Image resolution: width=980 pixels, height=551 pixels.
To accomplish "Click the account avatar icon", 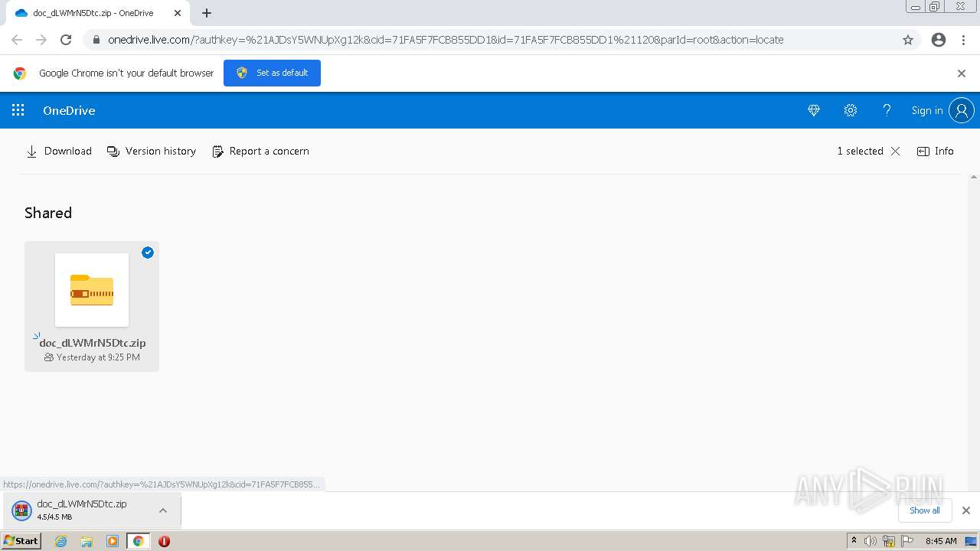I will (962, 110).
